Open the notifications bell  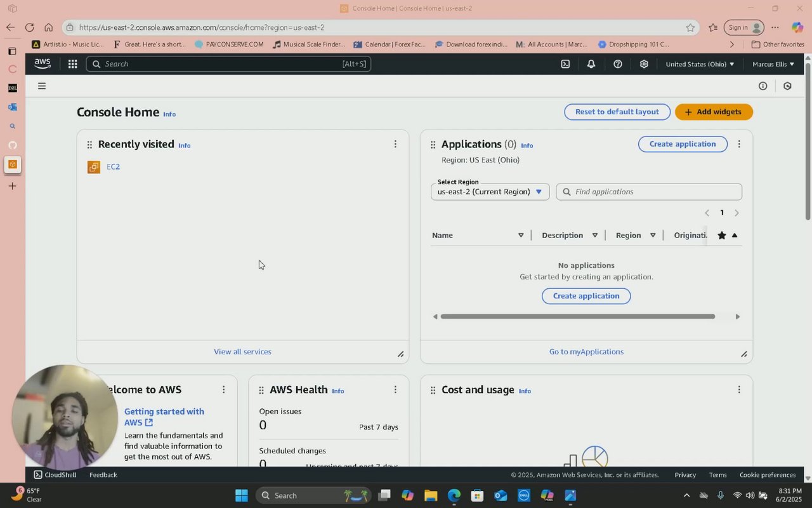coord(591,64)
